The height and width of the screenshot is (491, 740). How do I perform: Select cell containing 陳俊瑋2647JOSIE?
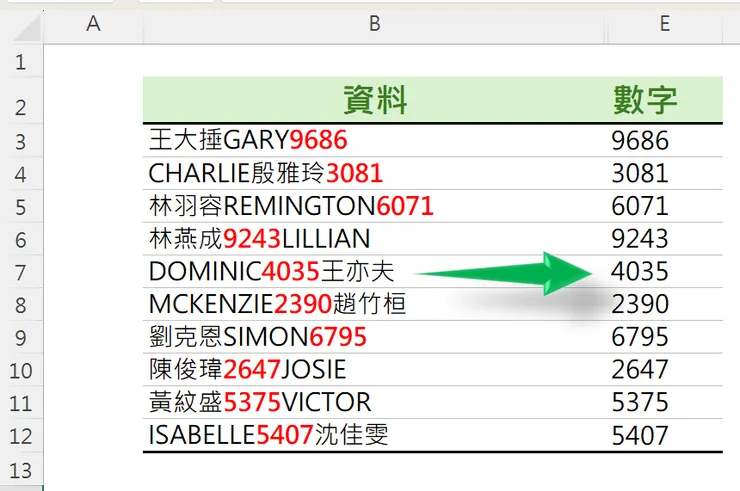pyautogui.click(x=375, y=370)
